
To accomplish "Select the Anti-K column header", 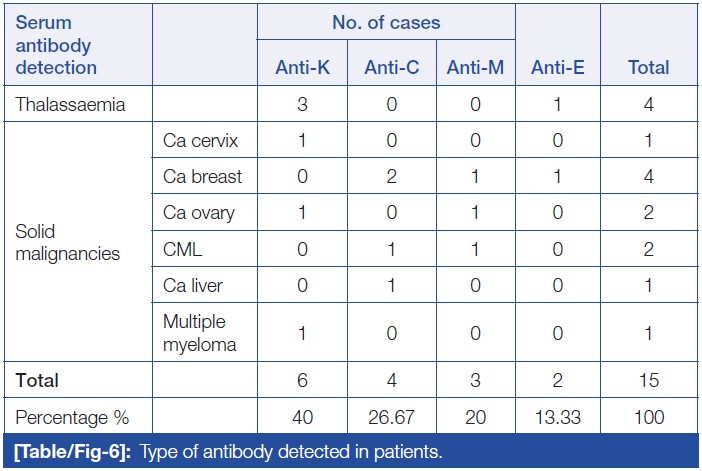I will pos(303,68).
